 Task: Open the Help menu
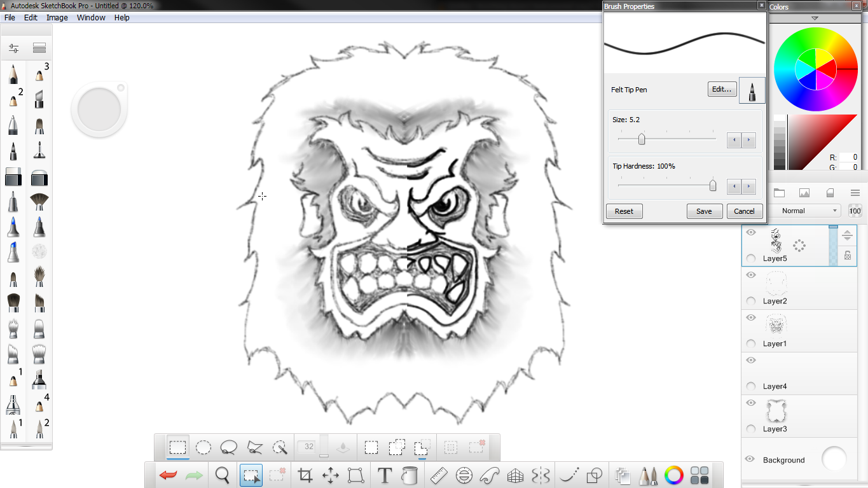click(x=122, y=18)
